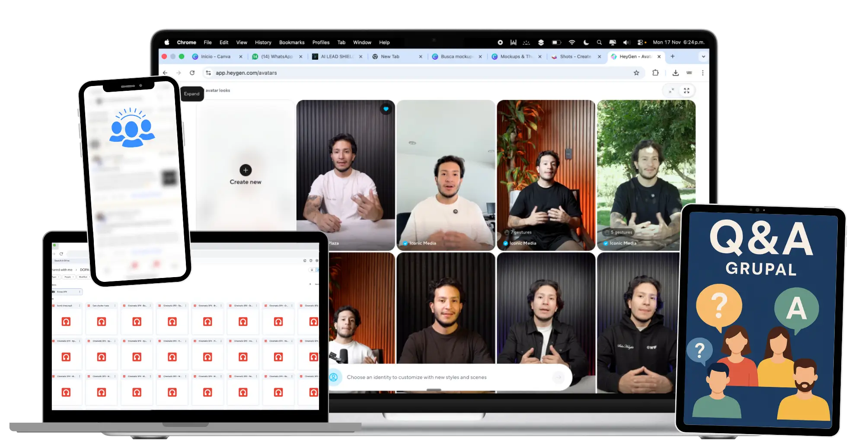Click the identity prompt input field
Screen dimensions: 868x447
(445, 377)
